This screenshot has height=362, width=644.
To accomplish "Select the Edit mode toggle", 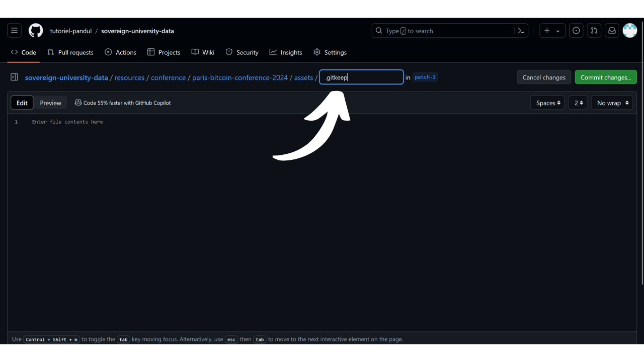I will (22, 103).
